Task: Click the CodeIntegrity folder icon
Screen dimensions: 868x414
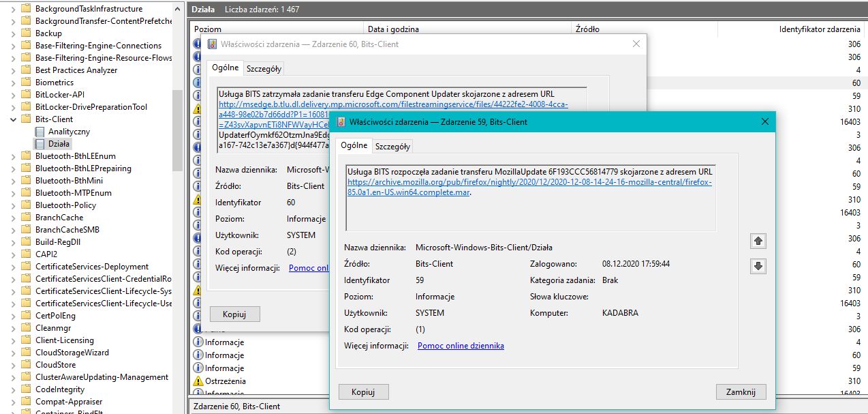Action: coord(26,389)
